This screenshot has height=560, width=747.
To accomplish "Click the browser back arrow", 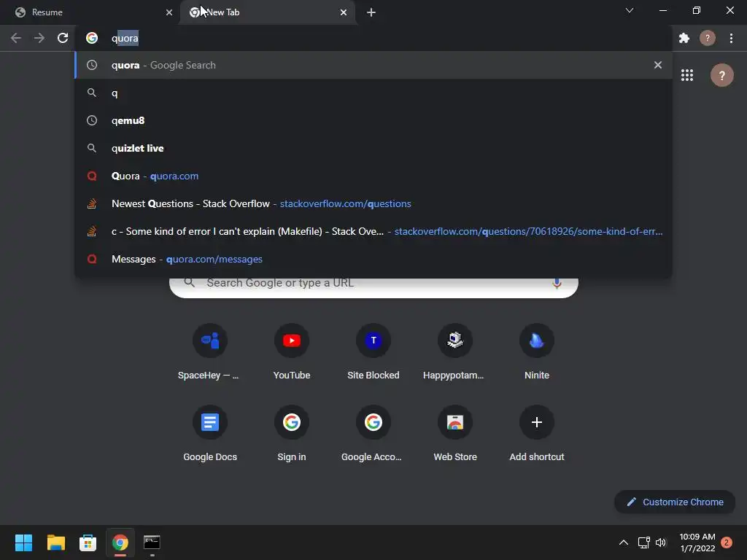I will [16, 38].
